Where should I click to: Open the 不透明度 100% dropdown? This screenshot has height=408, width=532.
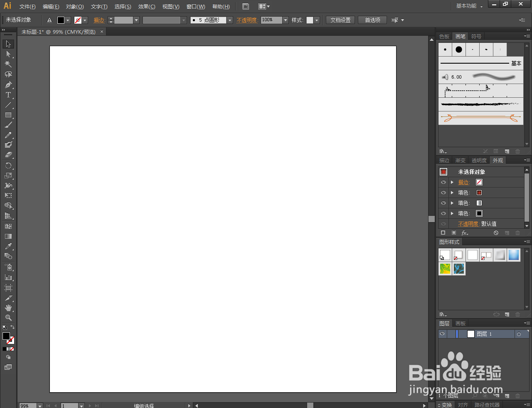(286, 20)
